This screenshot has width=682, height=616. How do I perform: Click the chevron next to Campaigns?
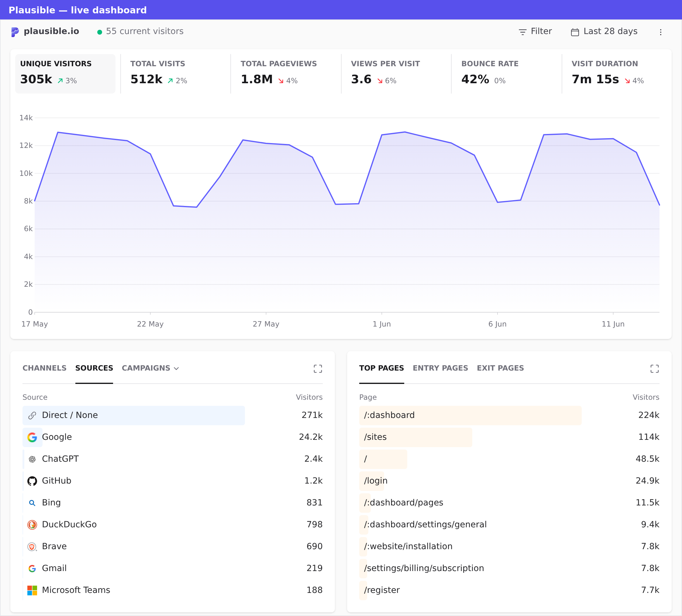(176, 368)
